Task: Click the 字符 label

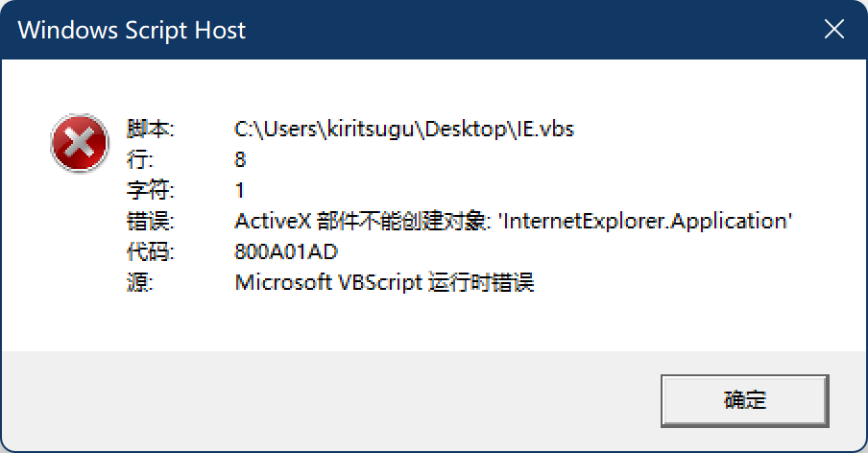Action: coord(148,190)
